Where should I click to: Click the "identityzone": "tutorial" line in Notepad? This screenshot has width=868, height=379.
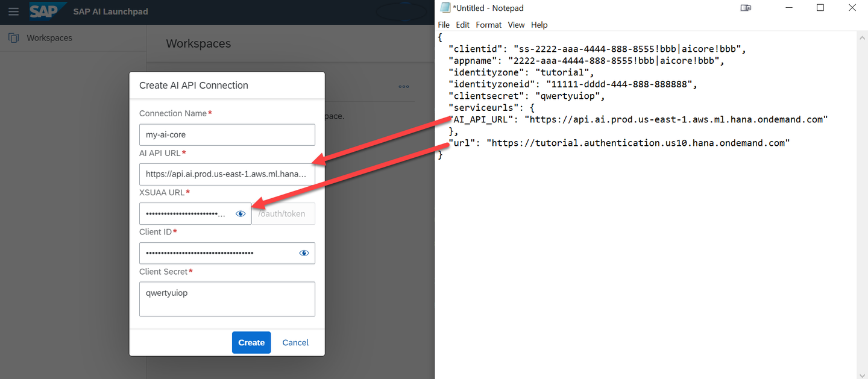pos(521,72)
